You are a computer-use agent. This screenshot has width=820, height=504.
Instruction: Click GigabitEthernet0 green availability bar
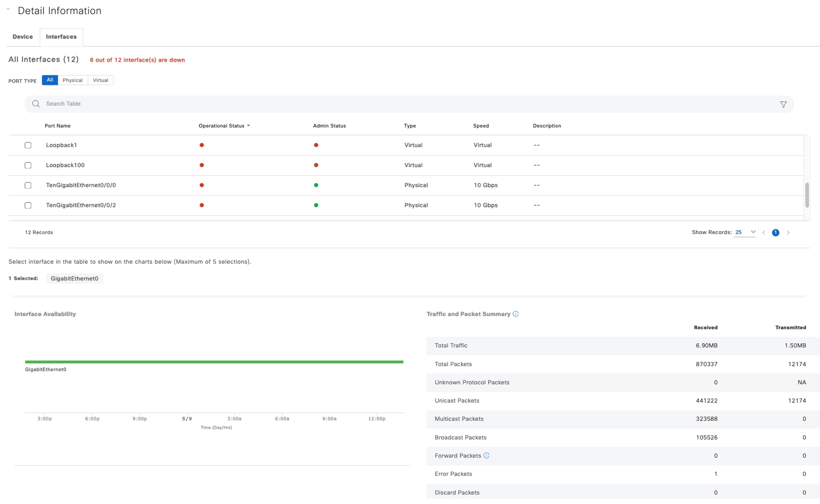pyautogui.click(x=214, y=362)
